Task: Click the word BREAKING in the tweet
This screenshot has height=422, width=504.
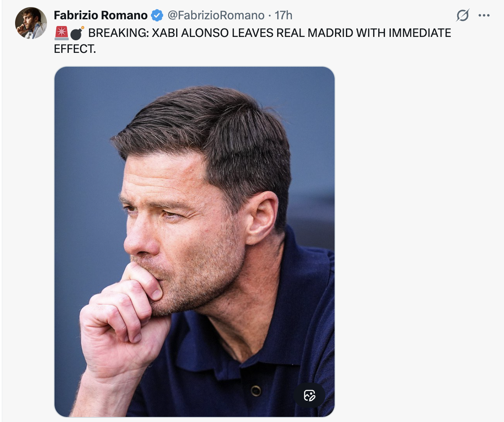Action: [118, 33]
